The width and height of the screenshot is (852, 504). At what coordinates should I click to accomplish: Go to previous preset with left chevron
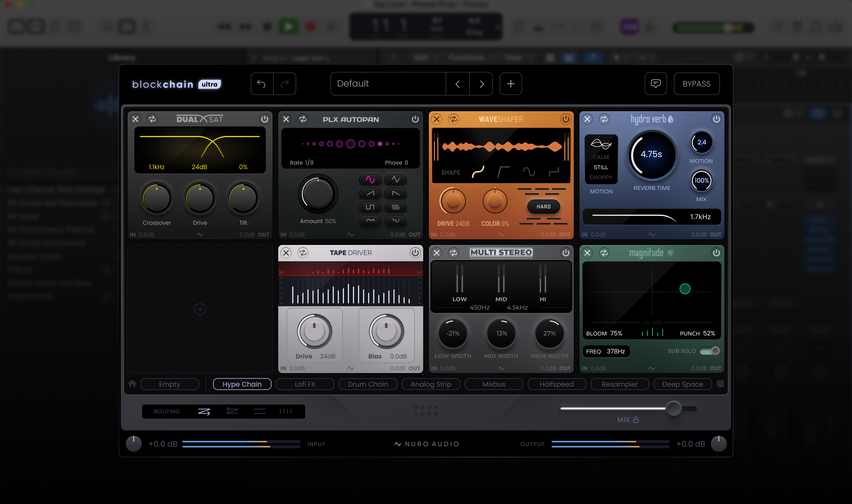pos(457,84)
